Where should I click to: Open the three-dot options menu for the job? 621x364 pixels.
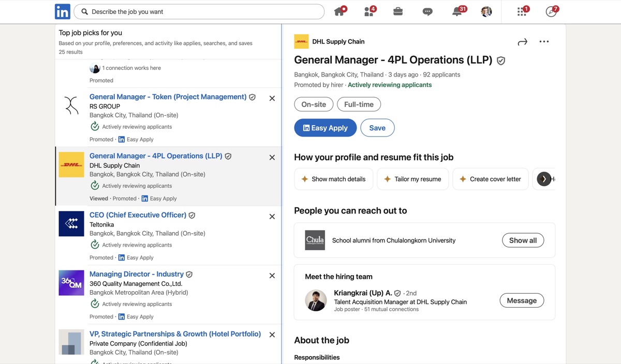[x=544, y=41]
